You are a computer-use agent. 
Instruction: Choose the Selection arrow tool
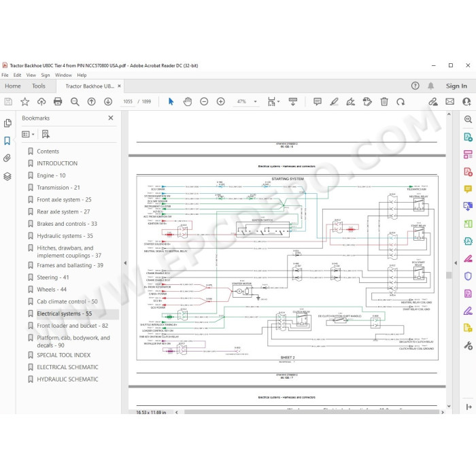click(x=171, y=102)
